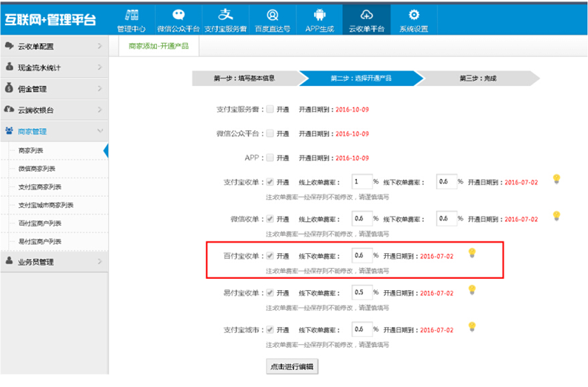Viewport: 588px width, 387px height.
Task: Collapse 商家管理 using its down chevron
Action: click(100, 131)
